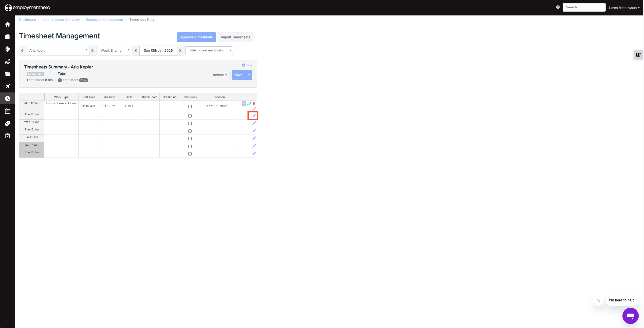Image resolution: width=644 pixels, height=328 pixels.
Task: Check Paid Break box for Sun 18 Jan
Action: coord(190,154)
